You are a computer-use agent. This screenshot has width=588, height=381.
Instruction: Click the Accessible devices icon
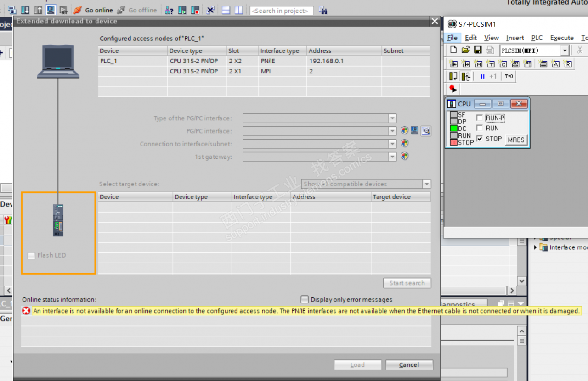coord(169,10)
